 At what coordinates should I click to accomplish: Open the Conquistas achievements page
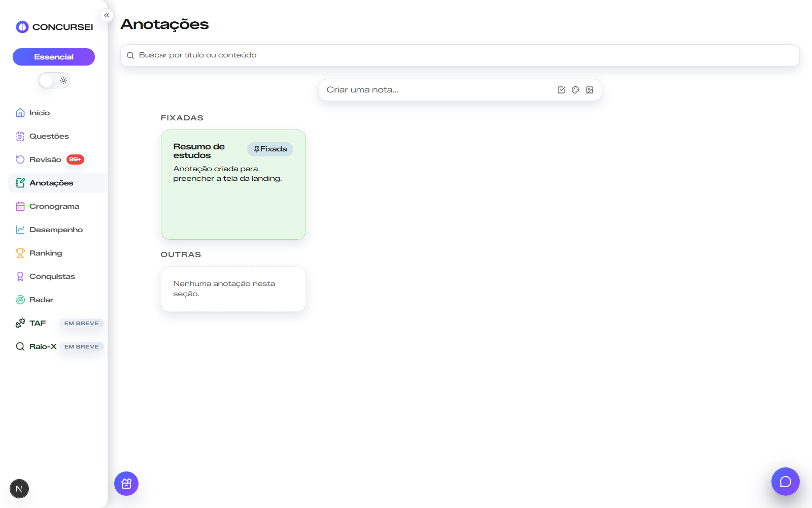tap(52, 276)
